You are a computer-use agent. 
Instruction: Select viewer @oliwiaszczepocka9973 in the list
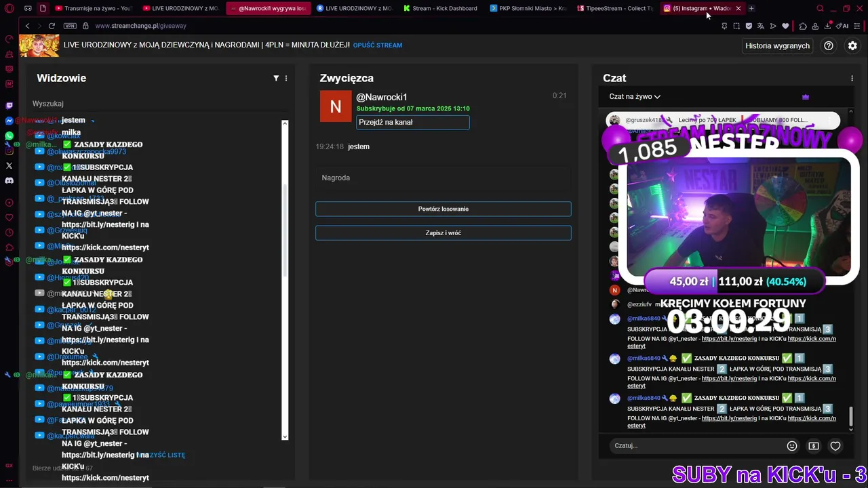(86, 152)
